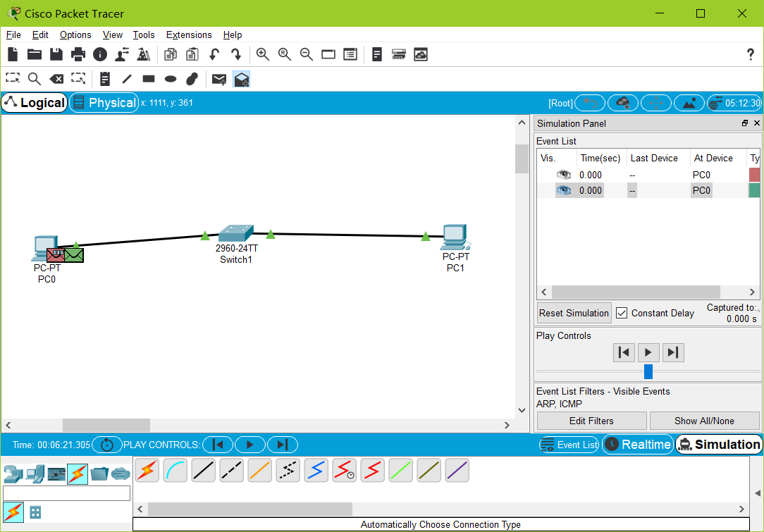
Task: Select the Draw Rectangle tool
Action: tap(149, 79)
